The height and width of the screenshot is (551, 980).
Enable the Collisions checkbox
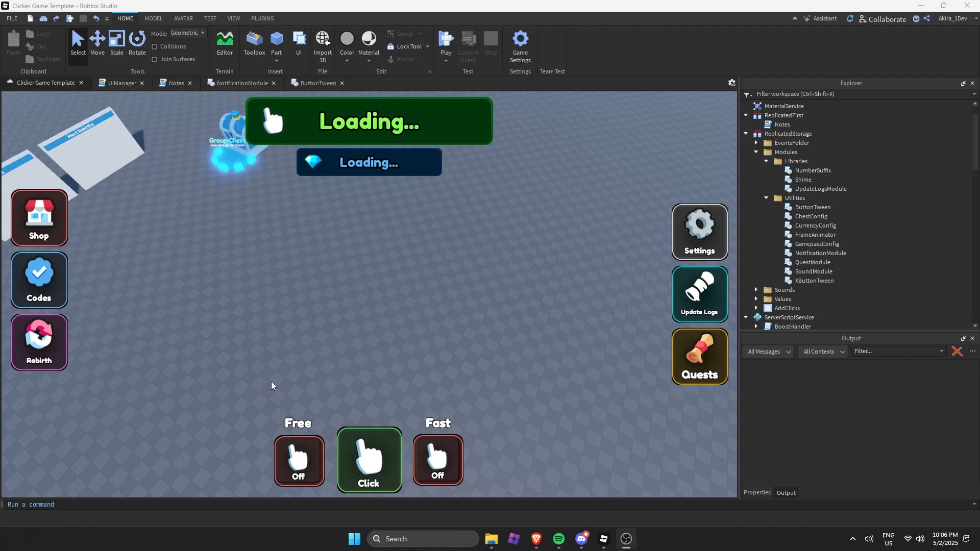[x=154, y=46]
